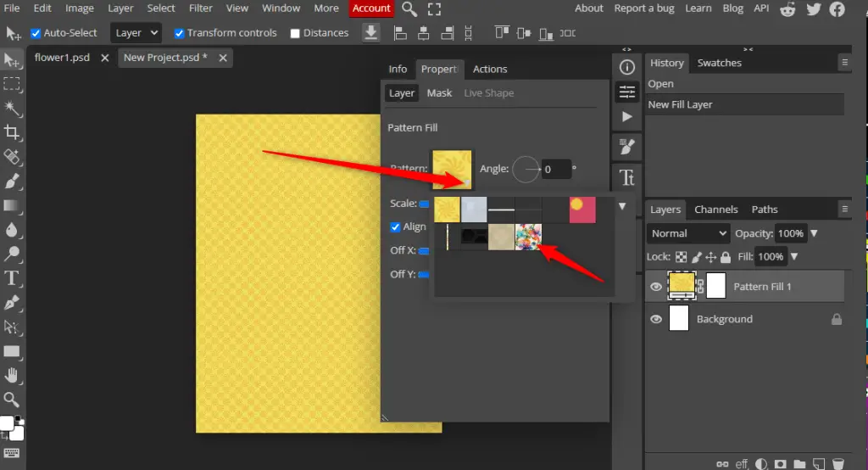Open the Reddit link icon
The width and height of the screenshot is (868, 470).
(787, 8)
